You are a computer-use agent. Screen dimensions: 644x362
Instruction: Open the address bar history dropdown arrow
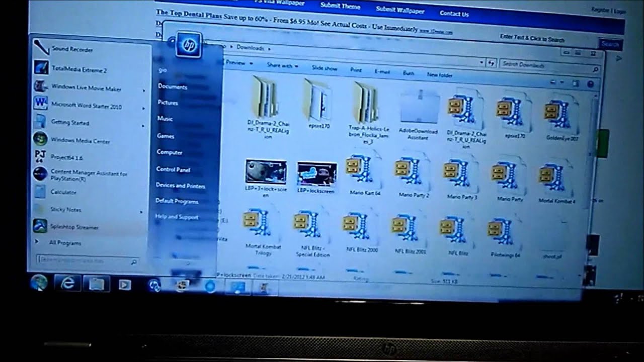(x=481, y=62)
